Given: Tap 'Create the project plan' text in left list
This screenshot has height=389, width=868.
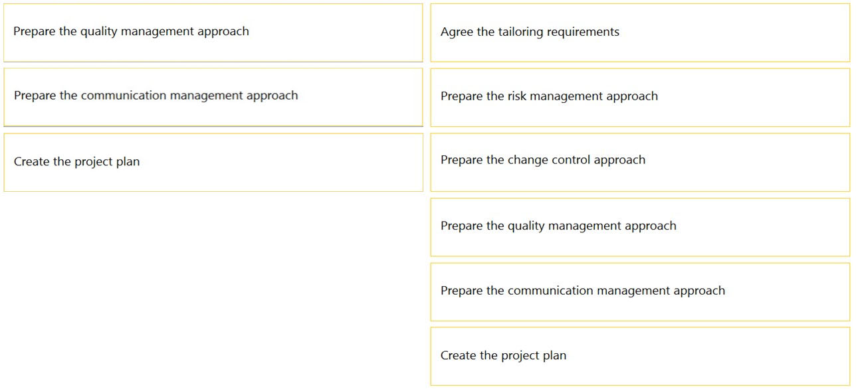Looking at the screenshot, I should tap(76, 162).
